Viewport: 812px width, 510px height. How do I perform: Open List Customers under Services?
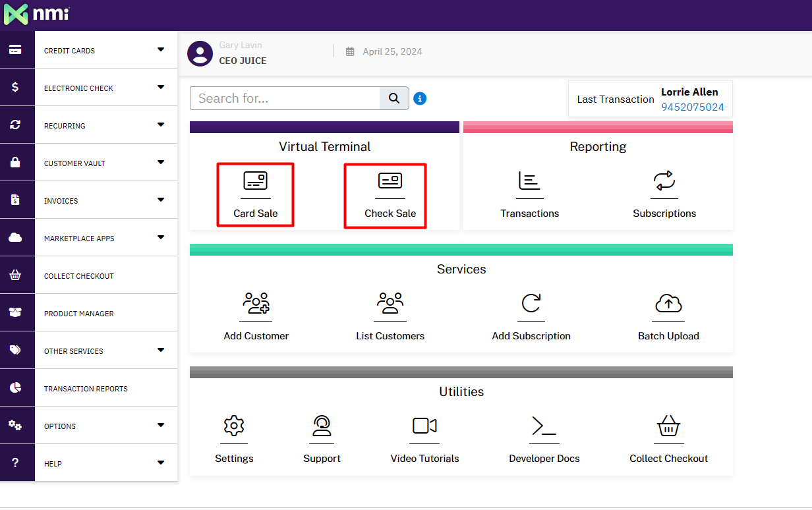(x=390, y=317)
